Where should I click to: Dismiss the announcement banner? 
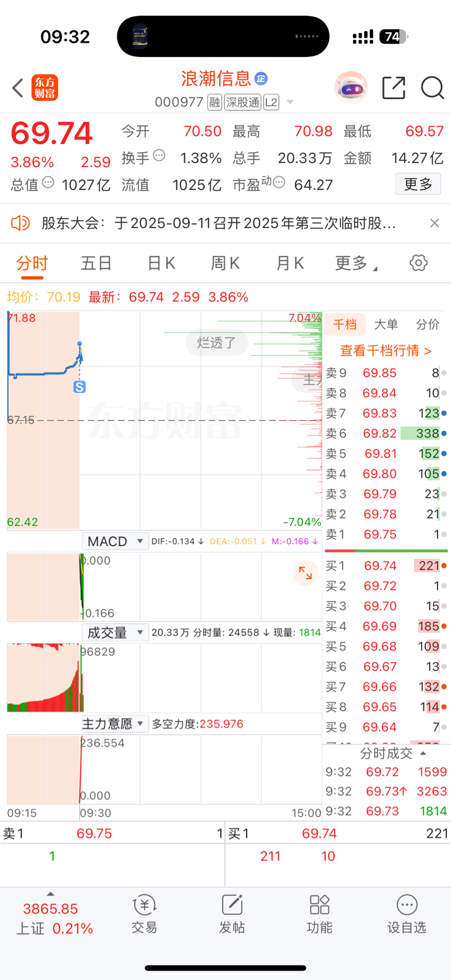(435, 223)
